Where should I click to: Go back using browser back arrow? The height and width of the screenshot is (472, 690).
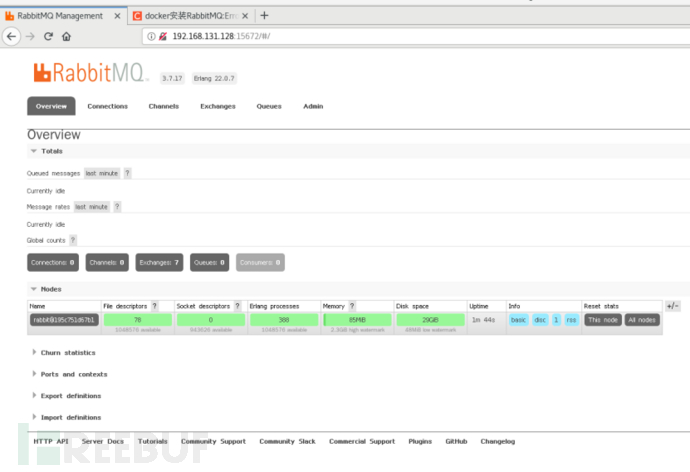(11, 37)
